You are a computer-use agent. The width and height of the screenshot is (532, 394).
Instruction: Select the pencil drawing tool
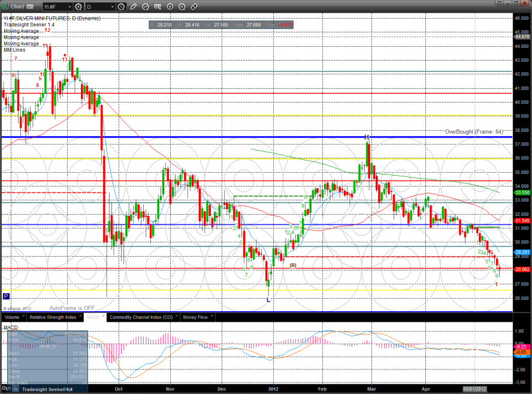(134, 7)
